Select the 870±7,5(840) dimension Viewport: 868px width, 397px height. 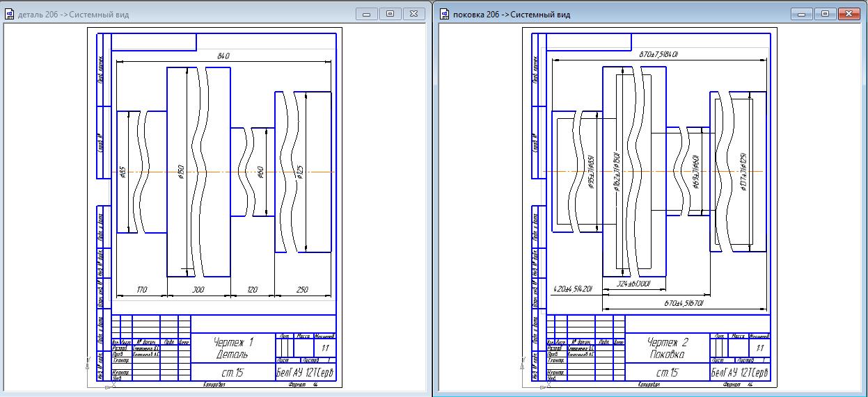coord(658,54)
